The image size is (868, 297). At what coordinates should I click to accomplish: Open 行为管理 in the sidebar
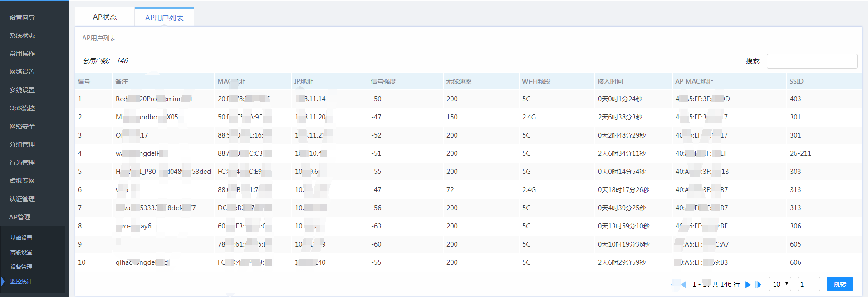click(22, 163)
